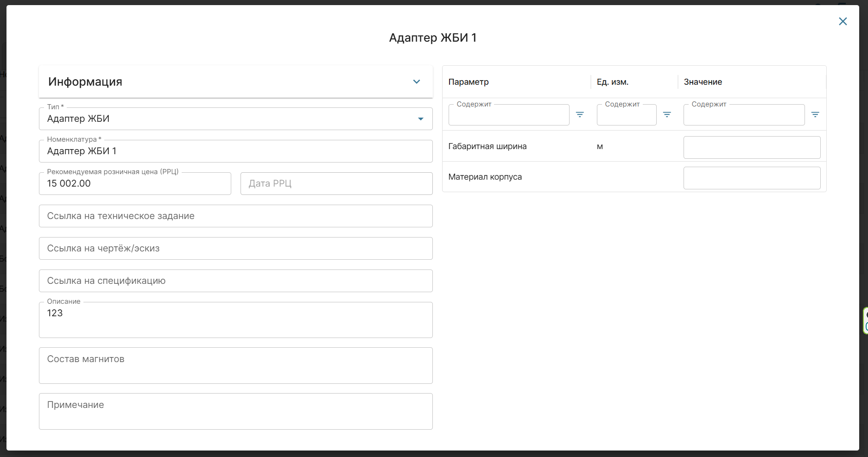Collapse the Информация section chevron

pyautogui.click(x=416, y=82)
